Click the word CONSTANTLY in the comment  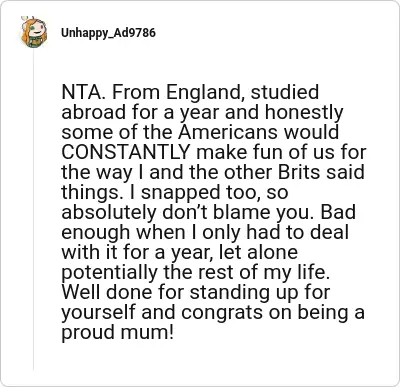(126, 152)
